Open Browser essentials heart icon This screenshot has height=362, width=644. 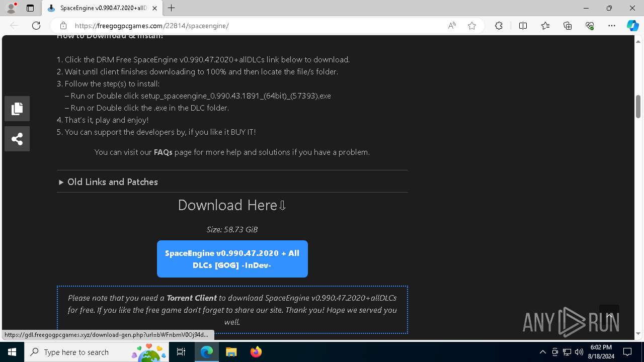click(x=590, y=26)
